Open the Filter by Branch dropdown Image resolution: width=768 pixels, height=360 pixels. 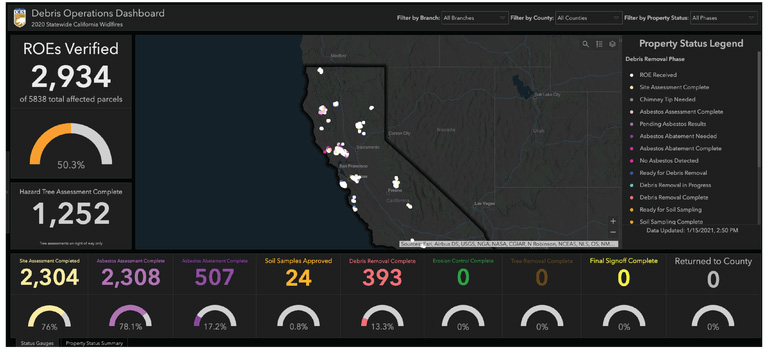click(474, 18)
